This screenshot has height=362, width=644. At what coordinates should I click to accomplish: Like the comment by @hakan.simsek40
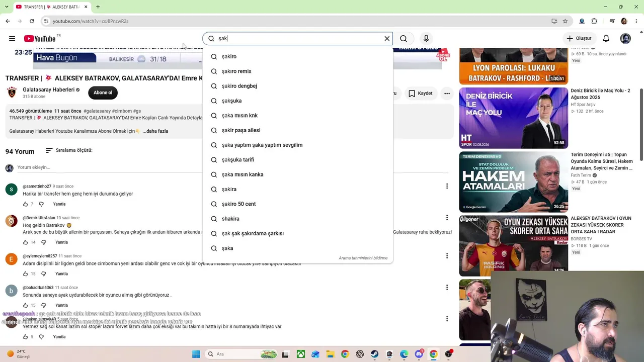pyautogui.click(x=25, y=337)
